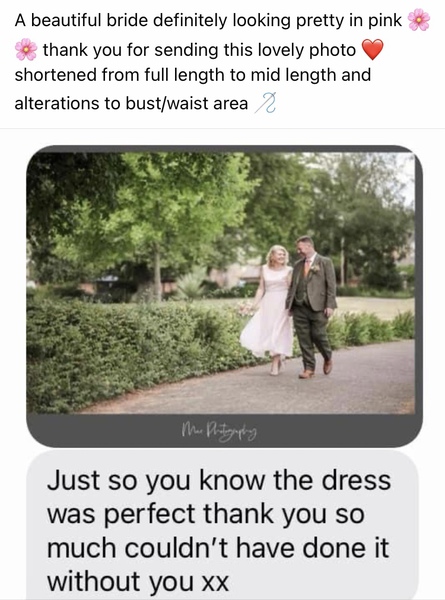Click the pink flower emoji before 'thank you'
Image resolution: width=445 pixels, height=600 pixels.
(26, 49)
